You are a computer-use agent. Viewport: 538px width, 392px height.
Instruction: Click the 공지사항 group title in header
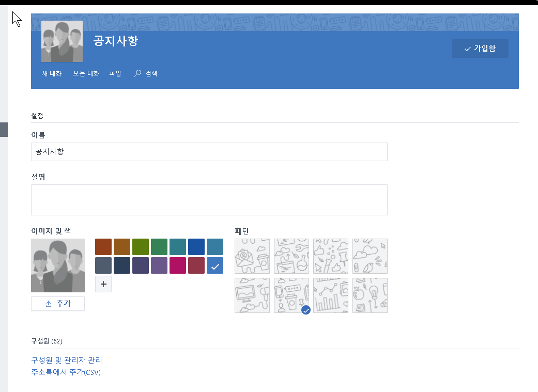point(116,41)
